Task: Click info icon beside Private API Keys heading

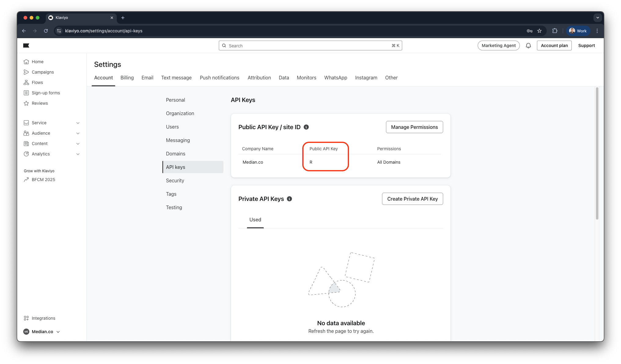Action: coord(289,199)
